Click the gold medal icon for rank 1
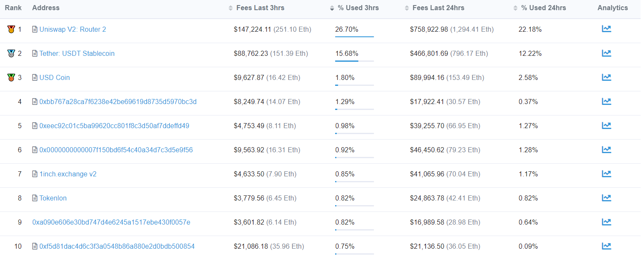This screenshot has height=258, width=644. tap(11, 29)
